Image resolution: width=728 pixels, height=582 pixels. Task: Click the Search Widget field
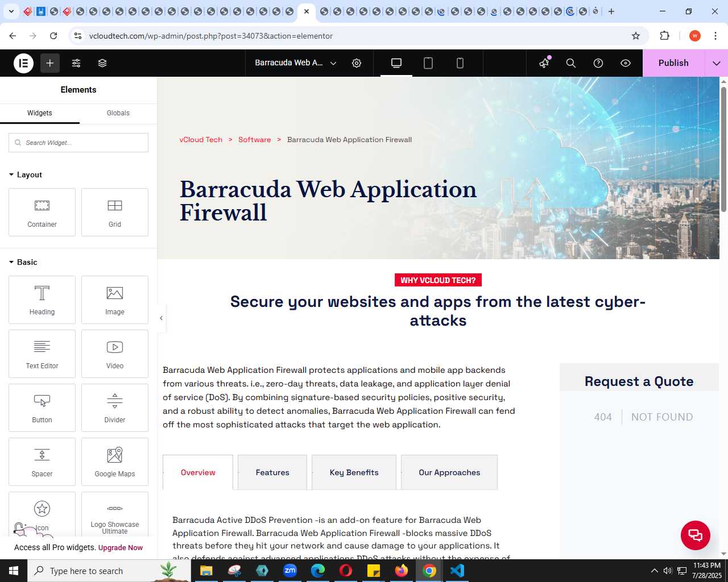(78, 143)
